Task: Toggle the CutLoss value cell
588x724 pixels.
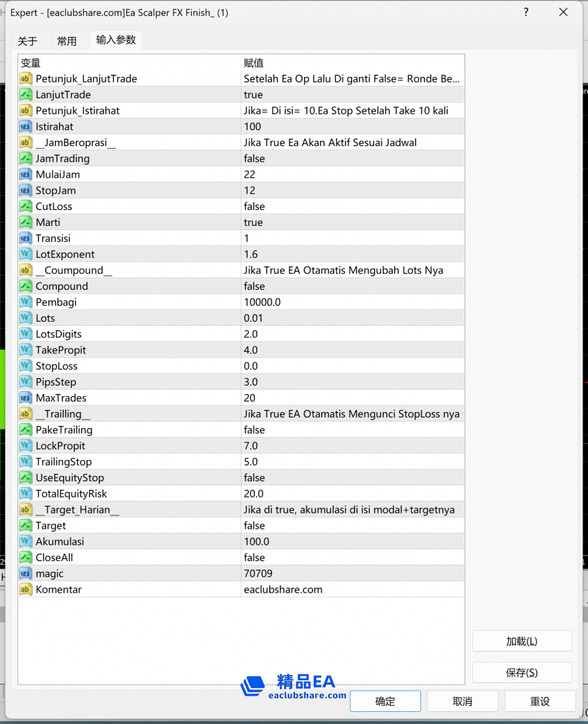Action: [x=352, y=206]
